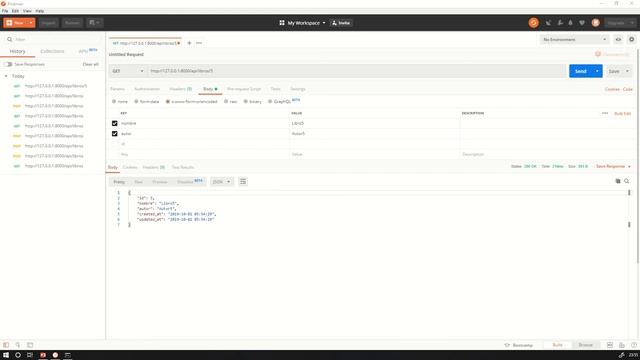Open the JSON format dropdown

[x=222, y=182]
